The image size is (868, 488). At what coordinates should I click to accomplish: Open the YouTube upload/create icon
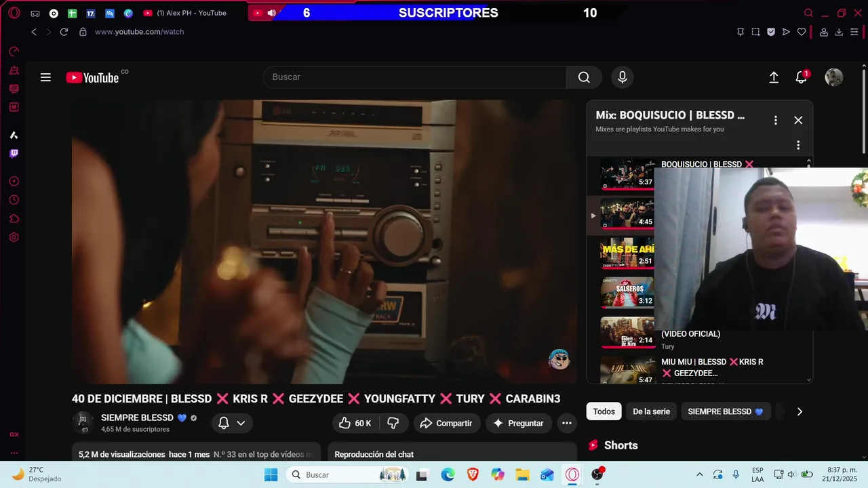[774, 77]
